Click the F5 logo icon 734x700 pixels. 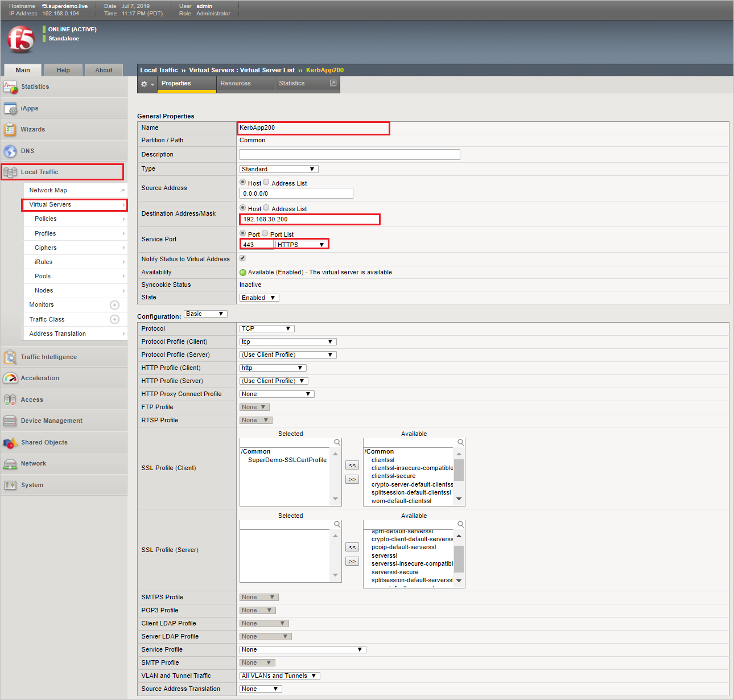click(21, 39)
